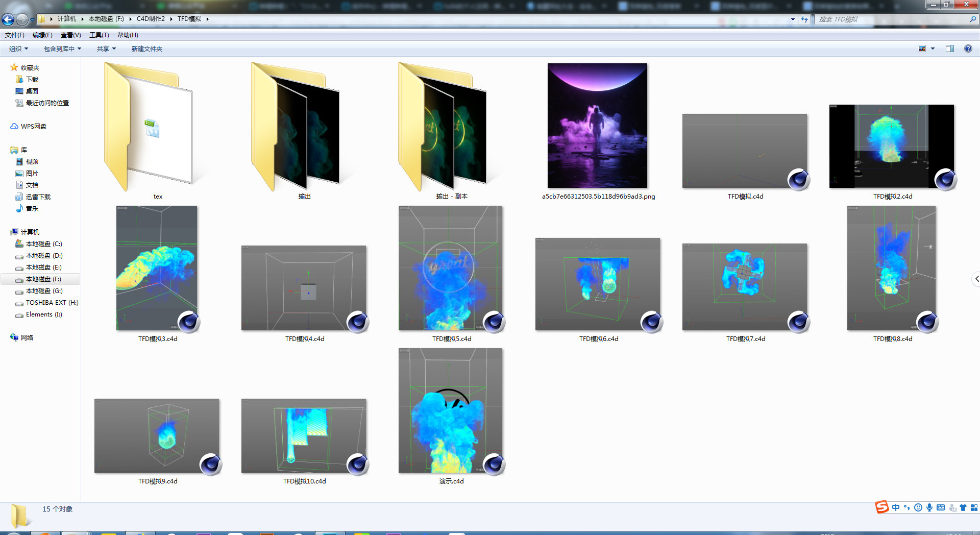Viewport: 980px width, 535px height.
Task: Open the 帮助(H) menu
Action: tap(128, 35)
